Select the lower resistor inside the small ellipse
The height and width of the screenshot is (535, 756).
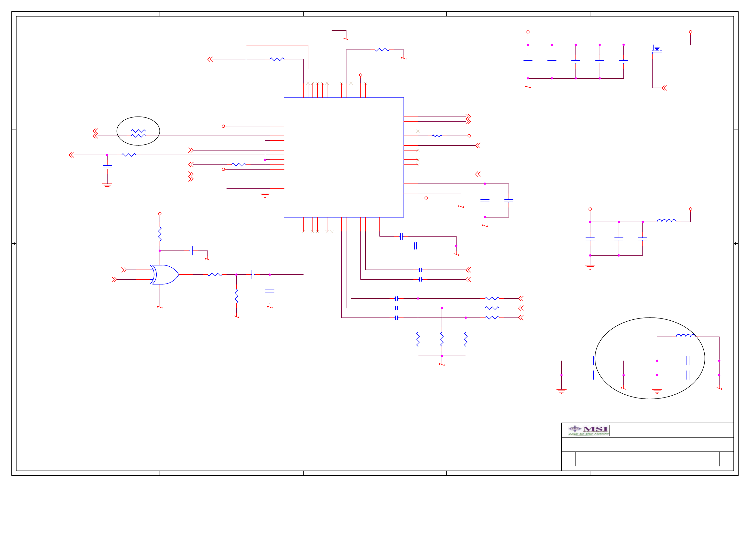[138, 136]
